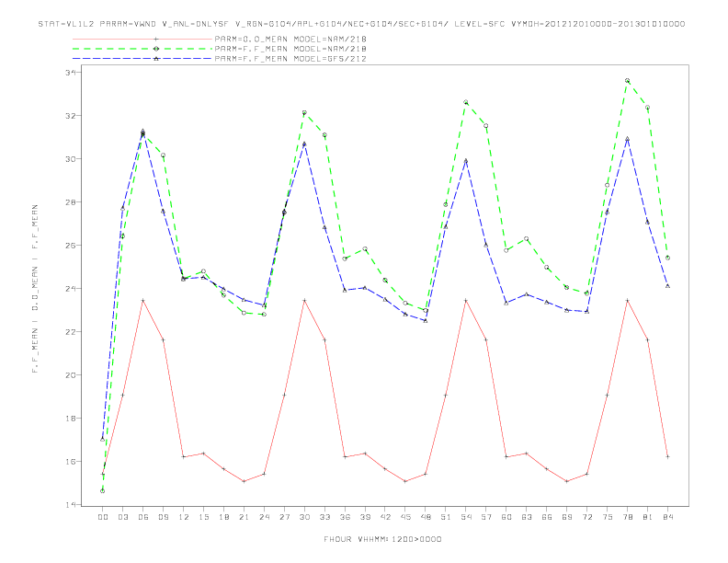Image resolution: width=728 pixels, height=563 pixels.
Task: Click y-axis tick label 34
Action: (x=72, y=73)
